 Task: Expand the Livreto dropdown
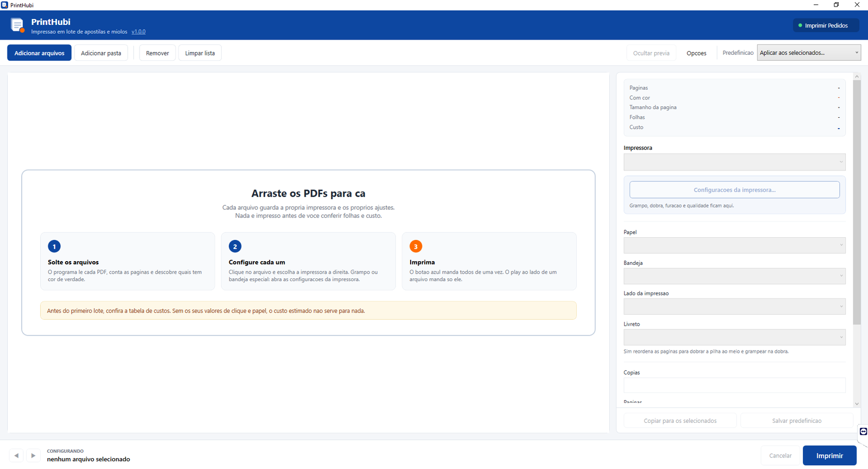[735, 337]
